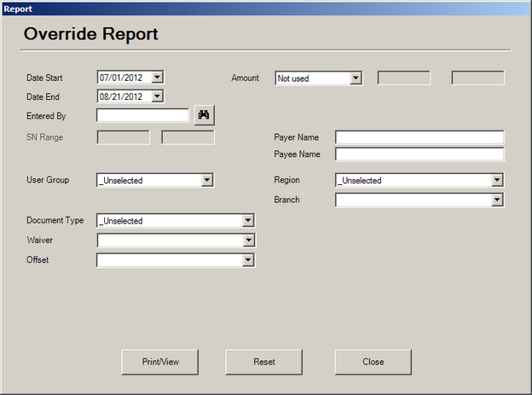Click the Offset label
Image resolution: width=532 pixels, height=395 pixels.
point(38,259)
